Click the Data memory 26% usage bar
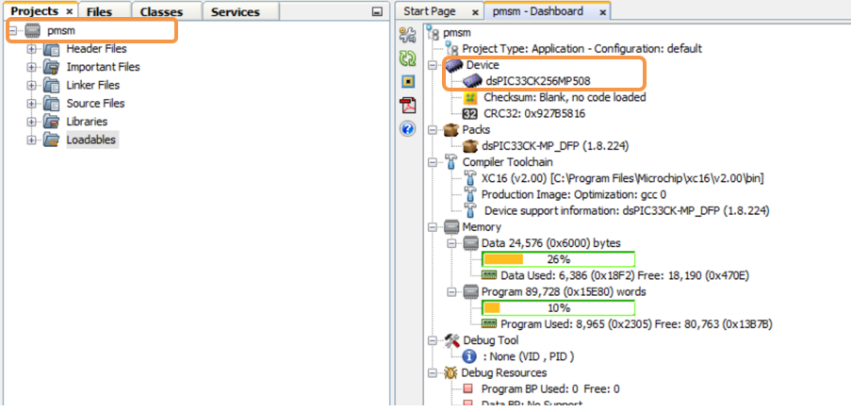The width and height of the screenshot is (868, 412). pos(559,259)
